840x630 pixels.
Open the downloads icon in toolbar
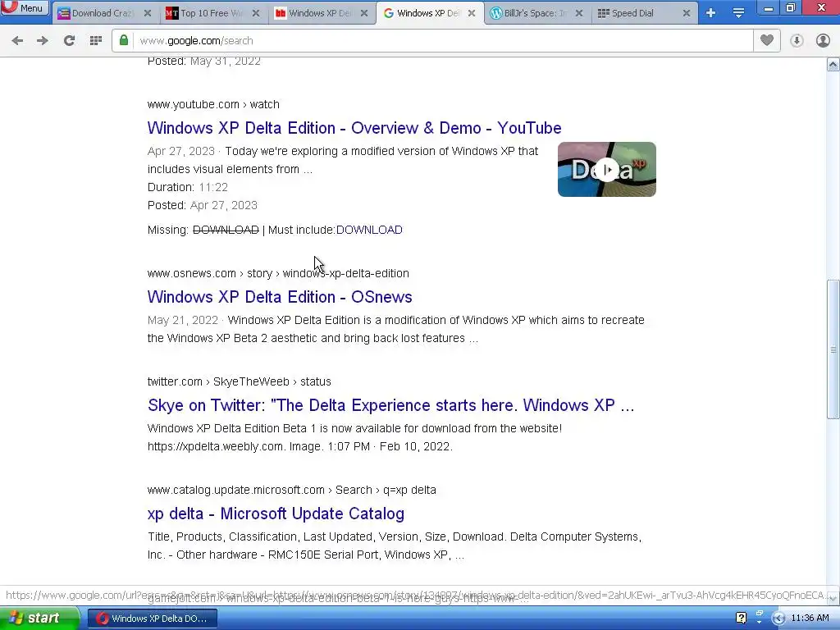tap(797, 41)
